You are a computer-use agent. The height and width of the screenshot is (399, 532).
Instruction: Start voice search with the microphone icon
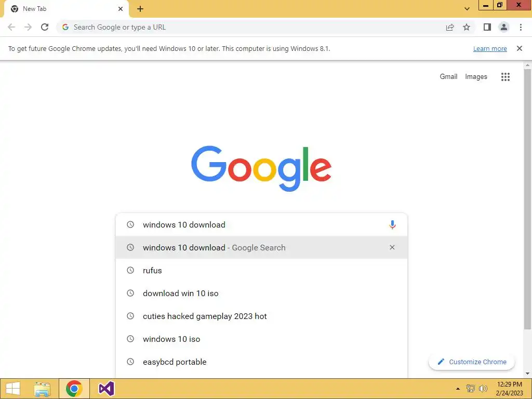[392, 224]
